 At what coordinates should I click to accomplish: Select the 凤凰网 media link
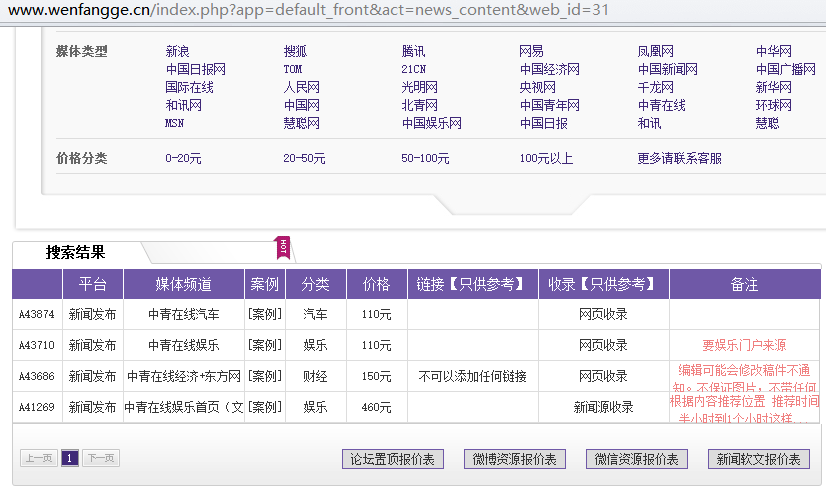click(655, 51)
